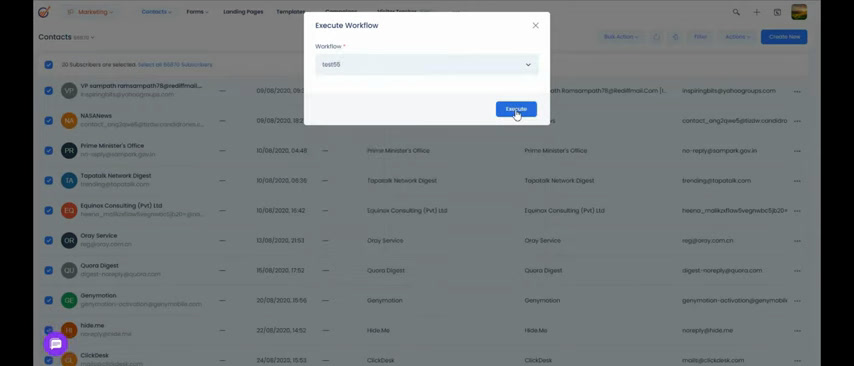854x366 pixels.
Task: Open the ClickDesk contact name
Action: click(95, 355)
